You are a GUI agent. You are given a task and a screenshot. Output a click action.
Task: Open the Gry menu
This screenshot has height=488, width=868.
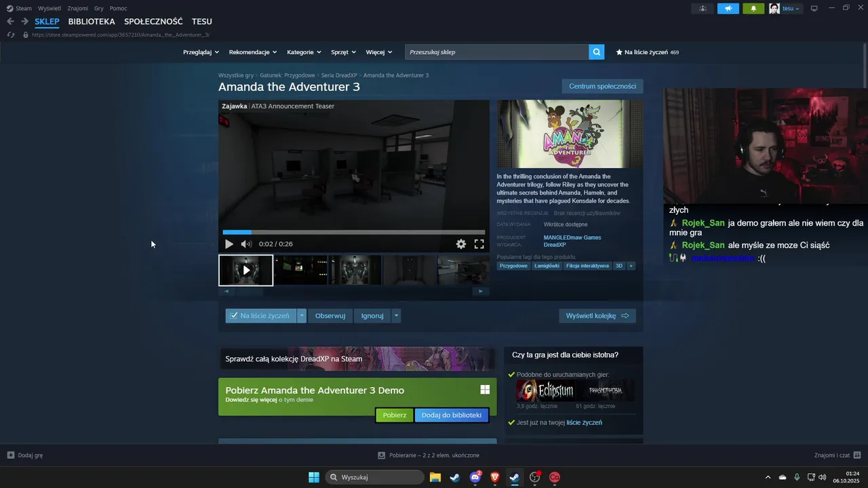coord(99,8)
